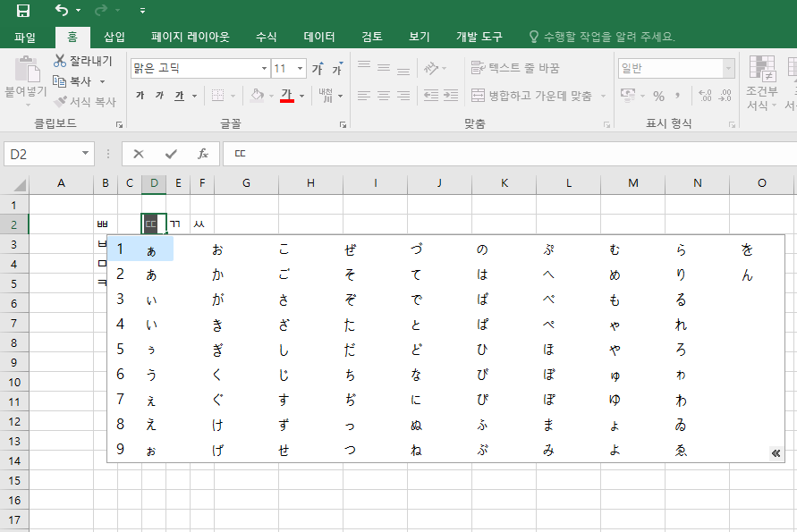Open the 데이터 ribbon tab

pos(319,37)
